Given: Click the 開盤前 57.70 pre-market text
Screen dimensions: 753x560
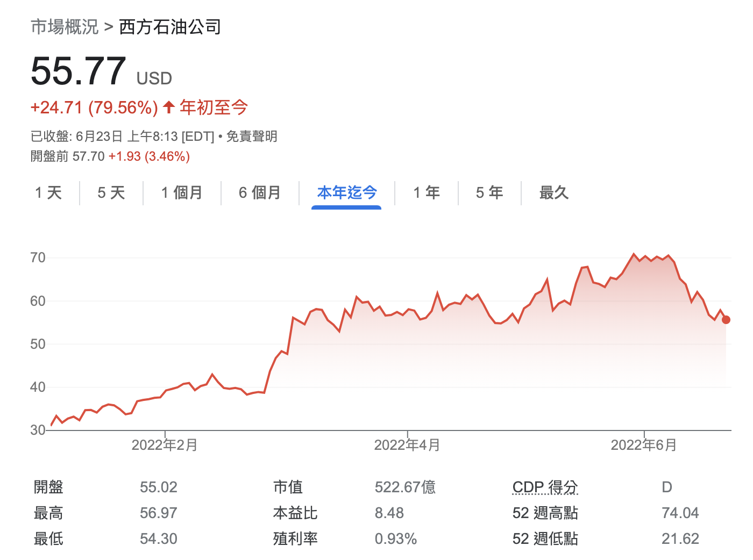Looking at the screenshot, I should [x=68, y=156].
